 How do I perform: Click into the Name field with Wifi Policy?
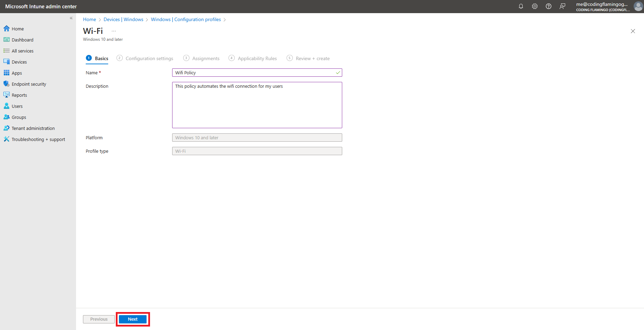point(257,73)
